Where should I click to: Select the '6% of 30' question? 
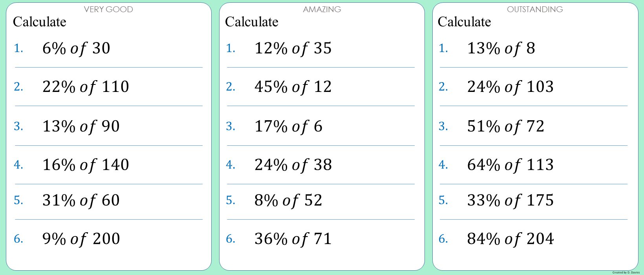76,48
